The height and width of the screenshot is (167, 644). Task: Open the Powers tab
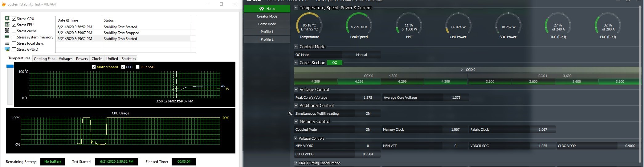(x=82, y=59)
